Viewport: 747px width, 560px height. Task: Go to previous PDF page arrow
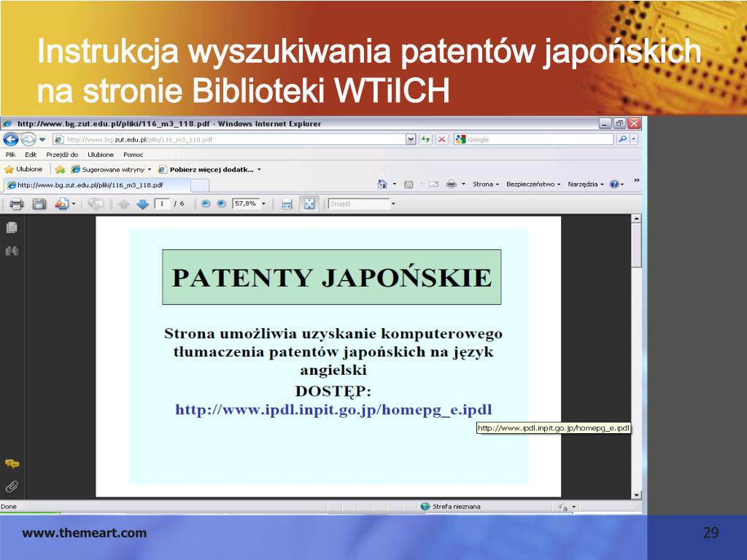(123, 204)
